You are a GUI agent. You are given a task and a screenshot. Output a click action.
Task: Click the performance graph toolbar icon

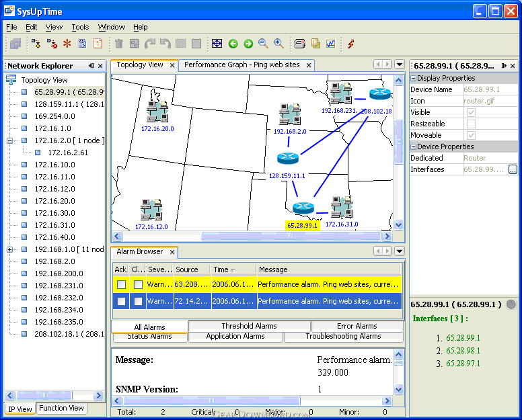[x=330, y=44]
